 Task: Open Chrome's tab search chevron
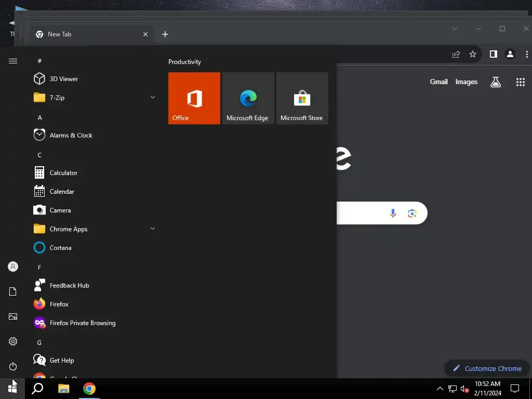point(455,29)
